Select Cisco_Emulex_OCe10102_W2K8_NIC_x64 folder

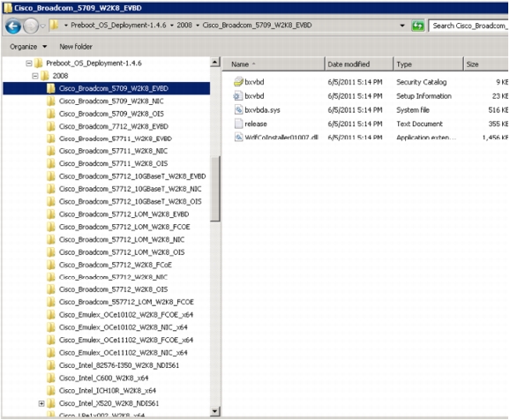123,327
